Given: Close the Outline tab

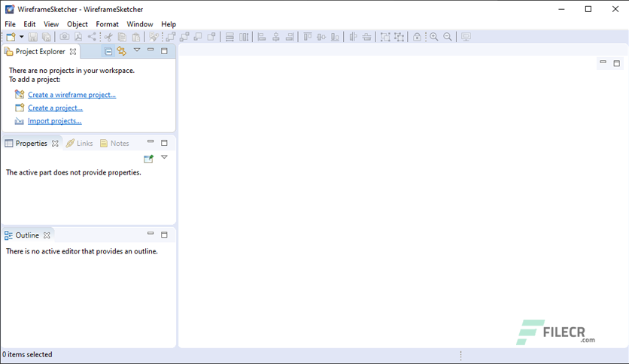Looking at the screenshot, I should pyautogui.click(x=47, y=235).
